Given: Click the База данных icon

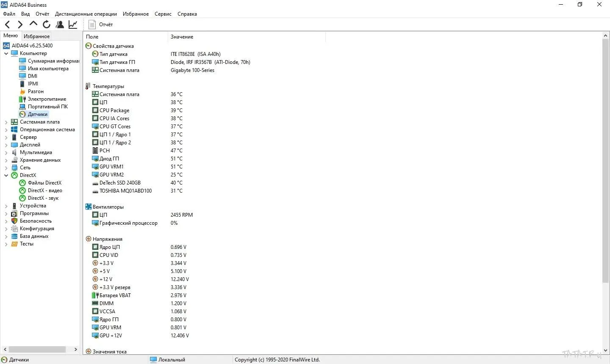Looking at the screenshot, I should coord(14,236).
